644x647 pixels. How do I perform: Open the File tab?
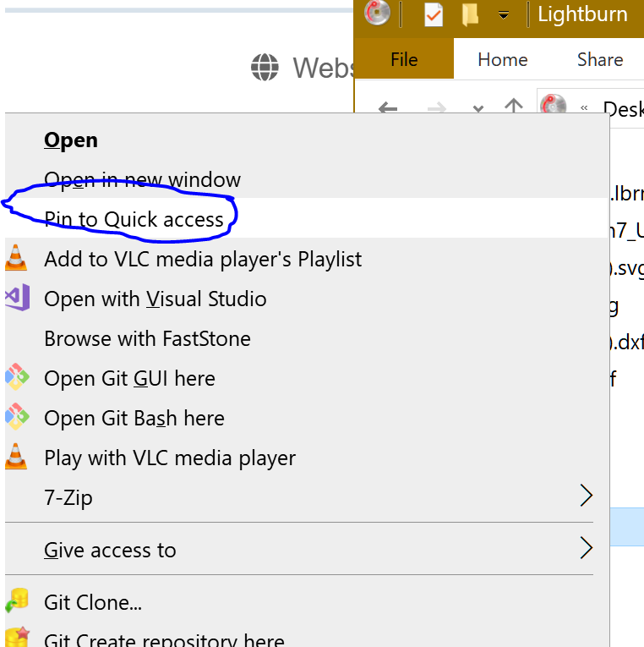404,59
